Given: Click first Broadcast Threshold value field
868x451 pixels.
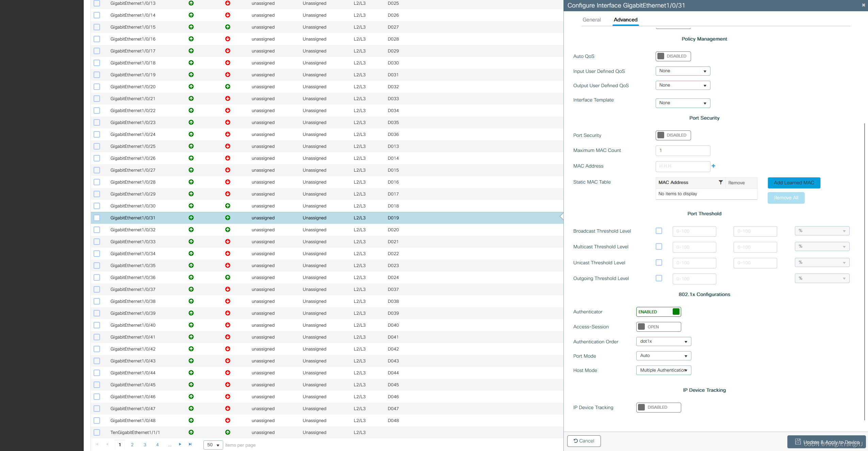Looking at the screenshot, I should coord(694,231).
